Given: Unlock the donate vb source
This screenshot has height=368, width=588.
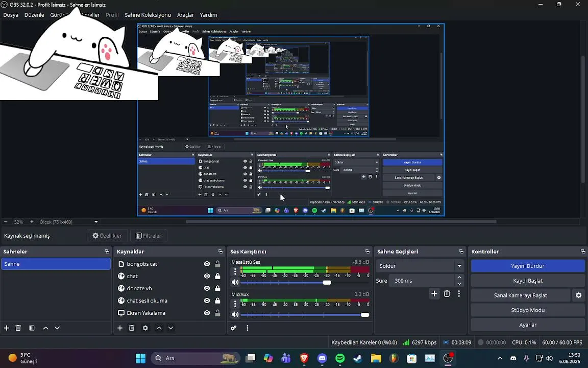Looking at the screenshot, I should click(x=217, y=288).
